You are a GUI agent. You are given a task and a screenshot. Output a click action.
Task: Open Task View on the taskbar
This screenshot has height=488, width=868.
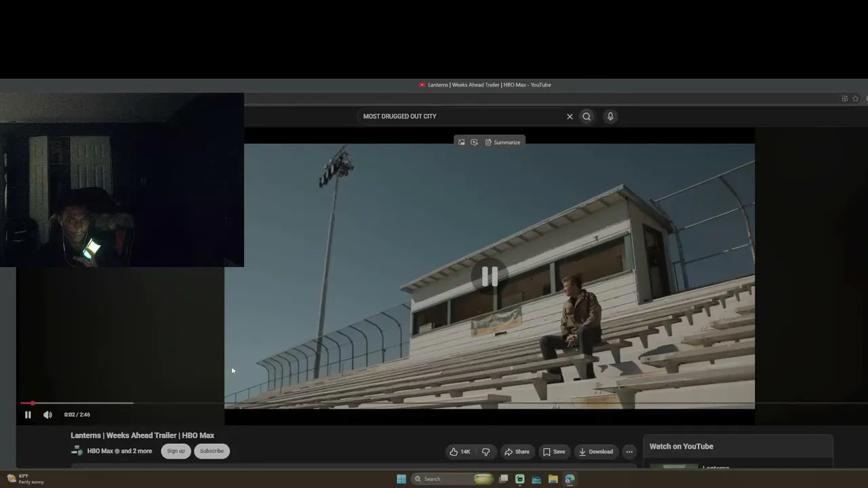[503, 479]
